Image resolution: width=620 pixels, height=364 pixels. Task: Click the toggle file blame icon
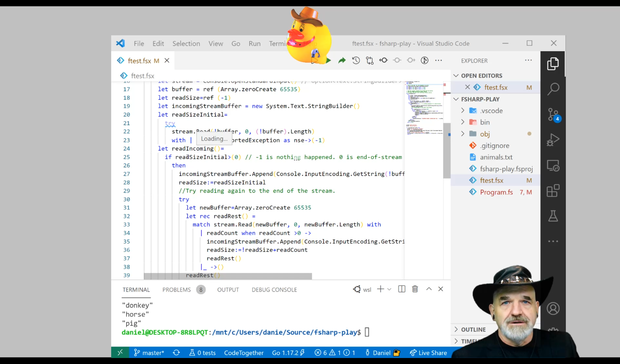tap(383, 60)
